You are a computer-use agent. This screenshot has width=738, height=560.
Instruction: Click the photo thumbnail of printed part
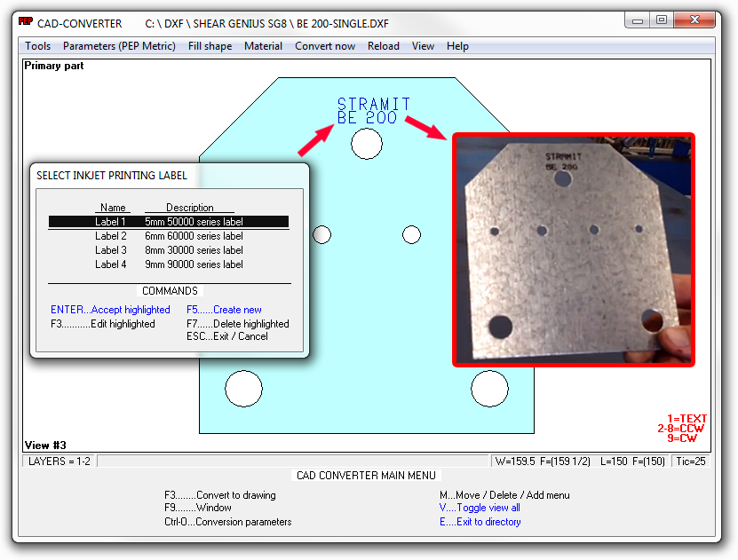coord(574,249)
